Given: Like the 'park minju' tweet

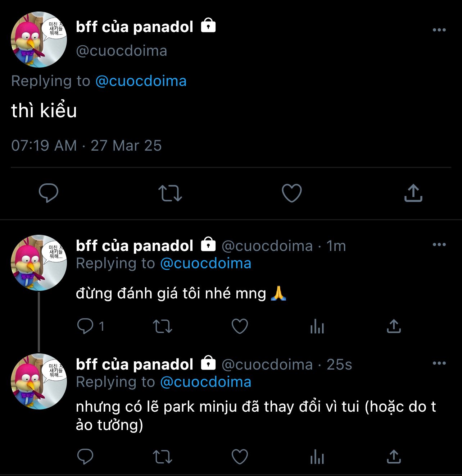Looking at the screenshot, I should click(x=240, y=457).
